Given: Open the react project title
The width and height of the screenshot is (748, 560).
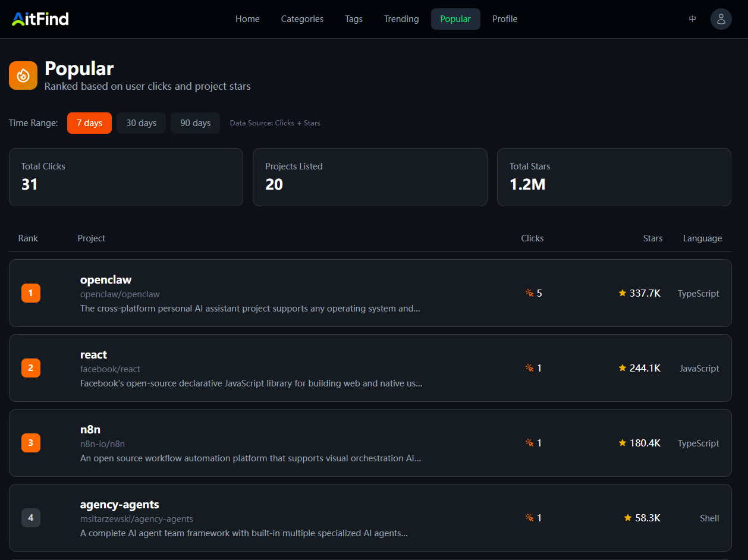Looking at the screenshot, I should click(x=94, y=354).
